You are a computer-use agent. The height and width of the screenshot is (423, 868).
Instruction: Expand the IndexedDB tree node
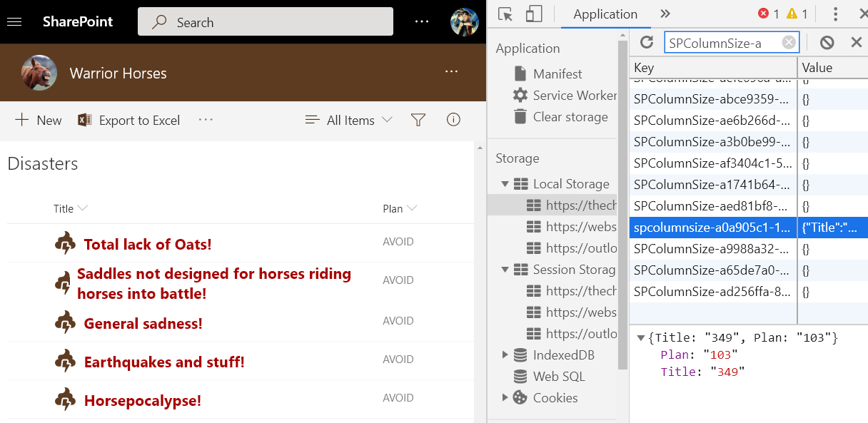[506, 355]
